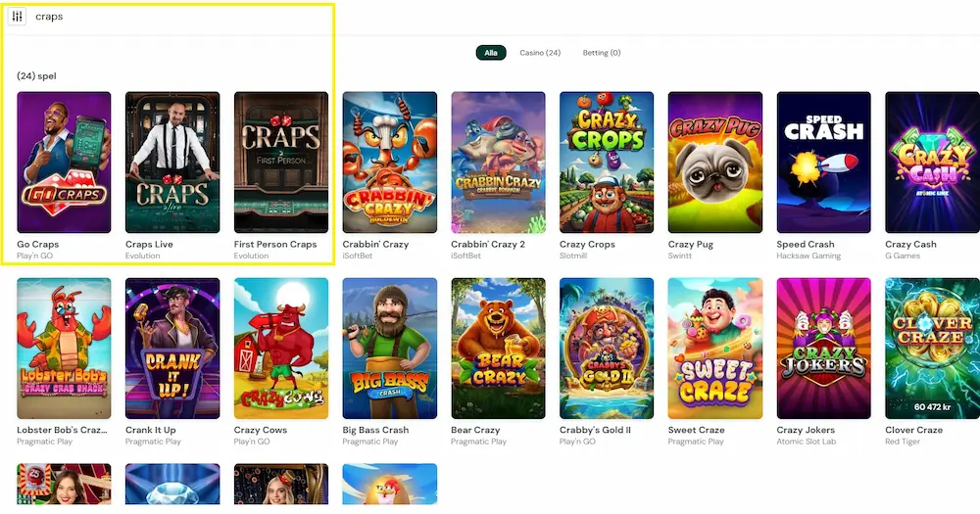Click the '(24) spel' results count

click(x=36, y=76)
